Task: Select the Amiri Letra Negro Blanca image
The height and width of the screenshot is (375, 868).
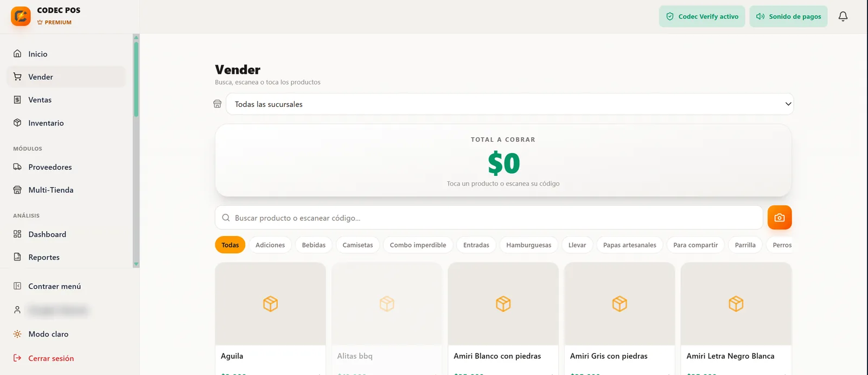Action: point(736,304)
